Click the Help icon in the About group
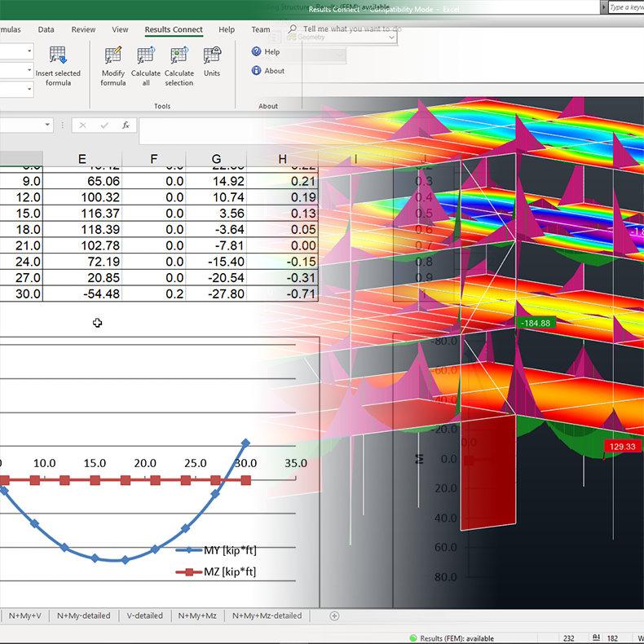The image size is (644, 644). (255, 52)
